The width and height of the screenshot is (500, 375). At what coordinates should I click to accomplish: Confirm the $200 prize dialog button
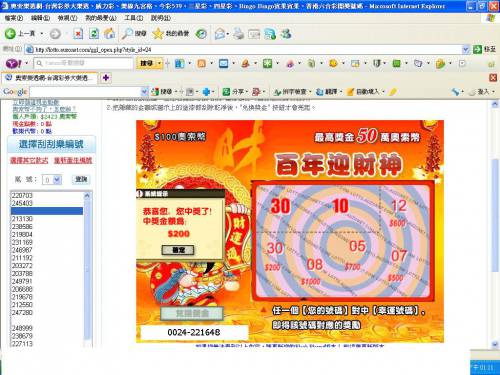[178, 250]
